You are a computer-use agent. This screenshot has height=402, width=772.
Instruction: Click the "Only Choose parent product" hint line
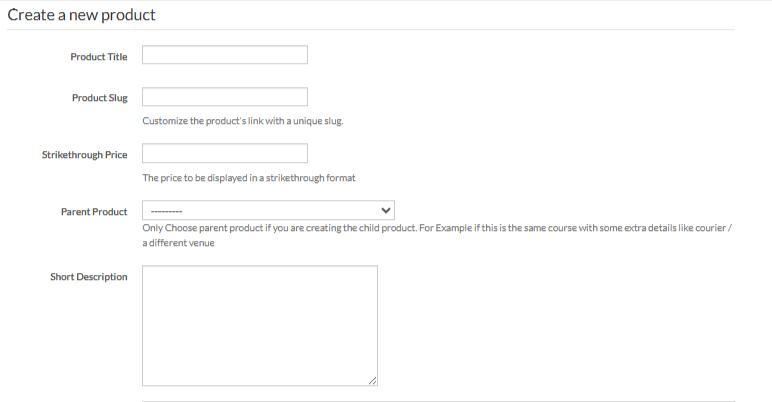point(438,229)
